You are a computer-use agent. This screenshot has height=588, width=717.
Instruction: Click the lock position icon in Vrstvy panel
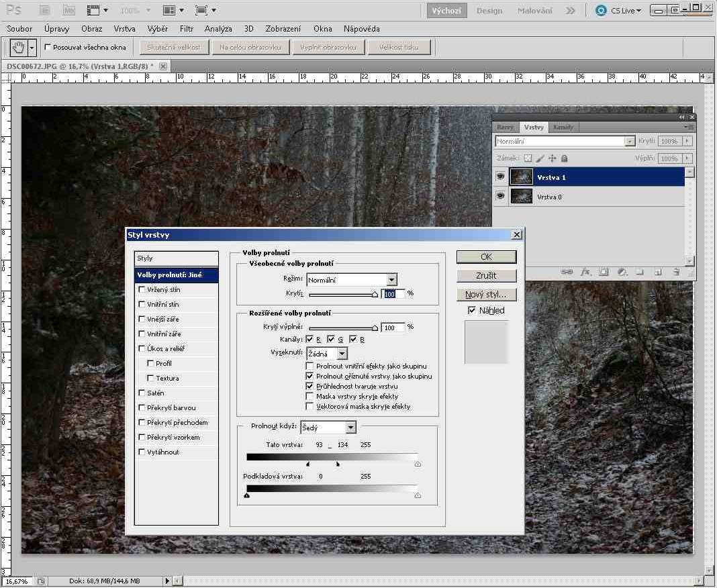[552, 158]
